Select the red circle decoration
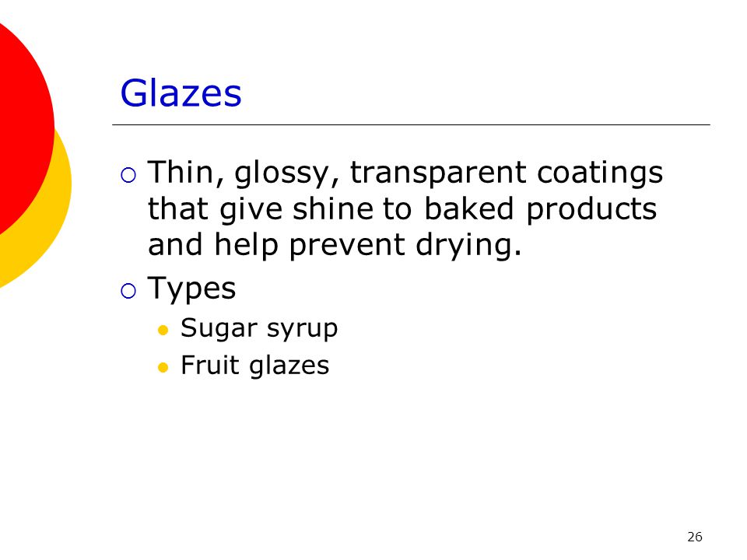747x560 pixels. [24, 128]
